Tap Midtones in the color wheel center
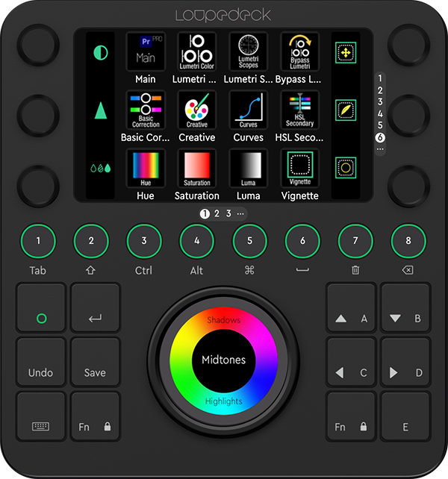448x479 pixels. [223, 360]
